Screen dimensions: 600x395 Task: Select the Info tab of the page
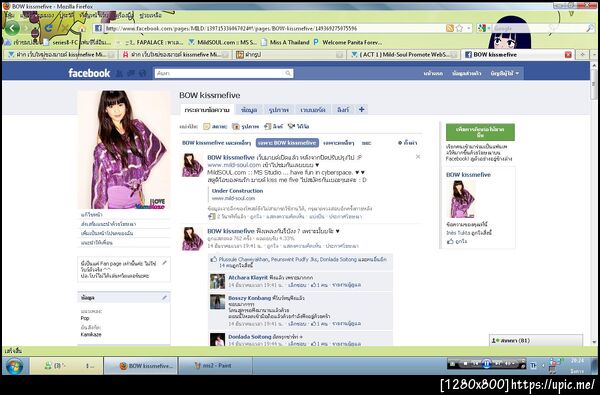(249, 110)
